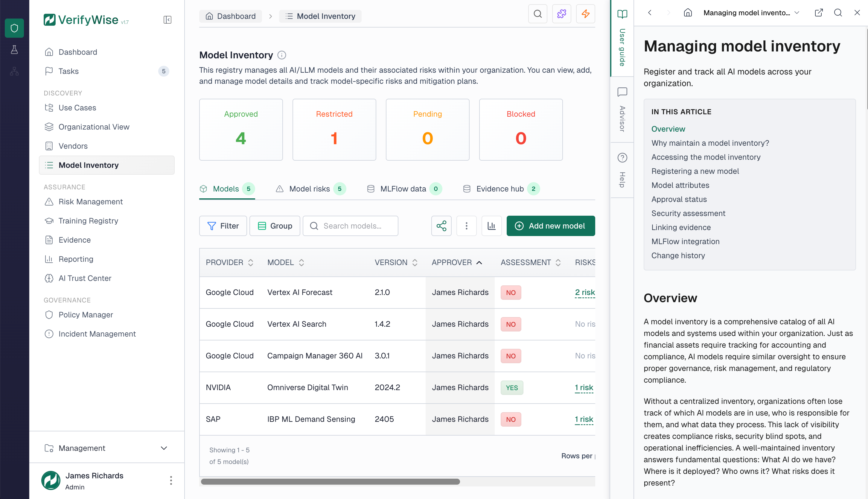Open the global search magnifier icon

point(537,14)
